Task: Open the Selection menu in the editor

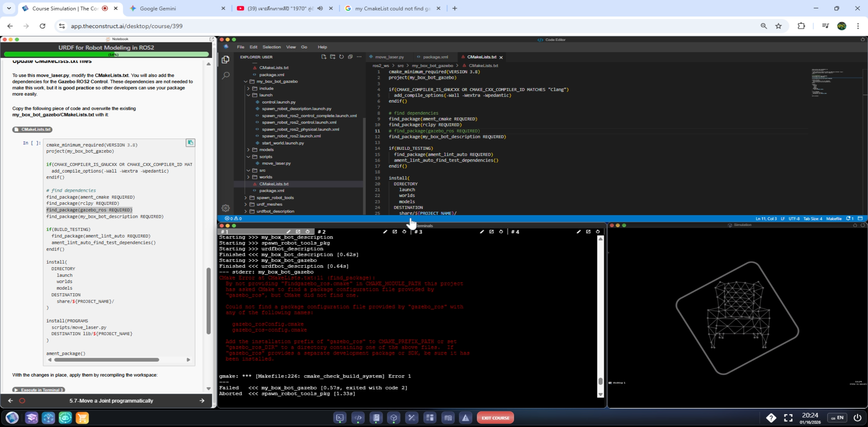Action: coord(271,47)
